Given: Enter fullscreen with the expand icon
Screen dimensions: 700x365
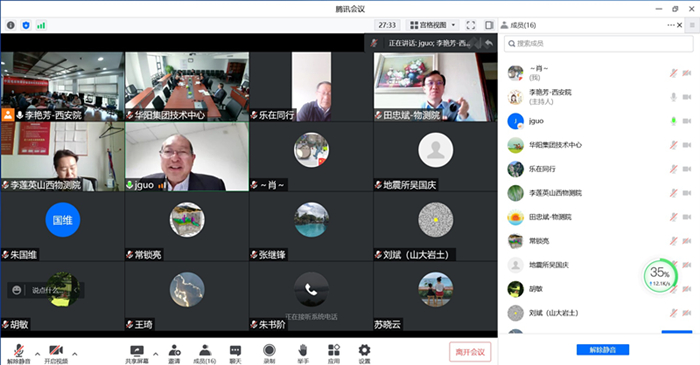Looking at the screenshot, I should tap(471, 25).
